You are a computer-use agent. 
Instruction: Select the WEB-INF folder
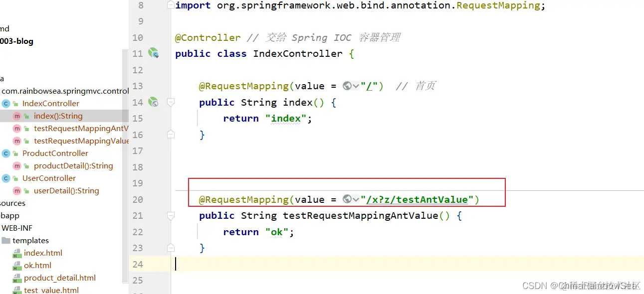(17, 228)
